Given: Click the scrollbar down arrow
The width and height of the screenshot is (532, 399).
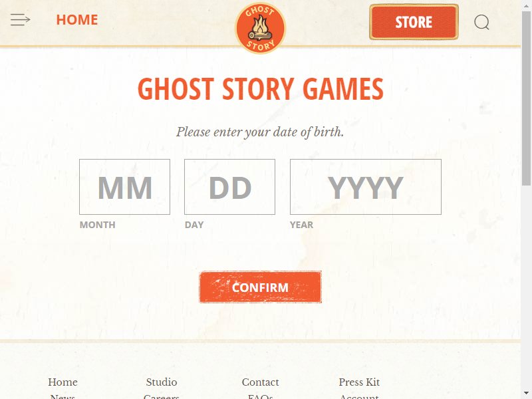Looking at the screenshot, I should coord(526,394).
